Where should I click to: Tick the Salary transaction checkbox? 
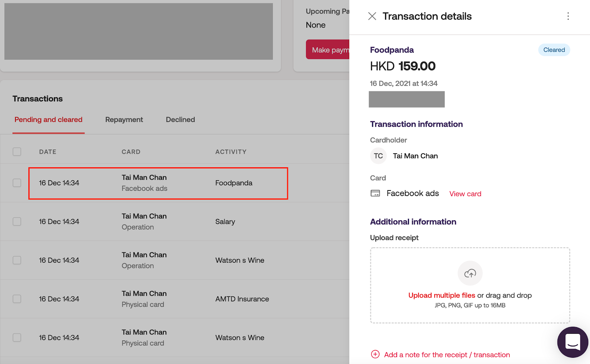click(17, 221)
